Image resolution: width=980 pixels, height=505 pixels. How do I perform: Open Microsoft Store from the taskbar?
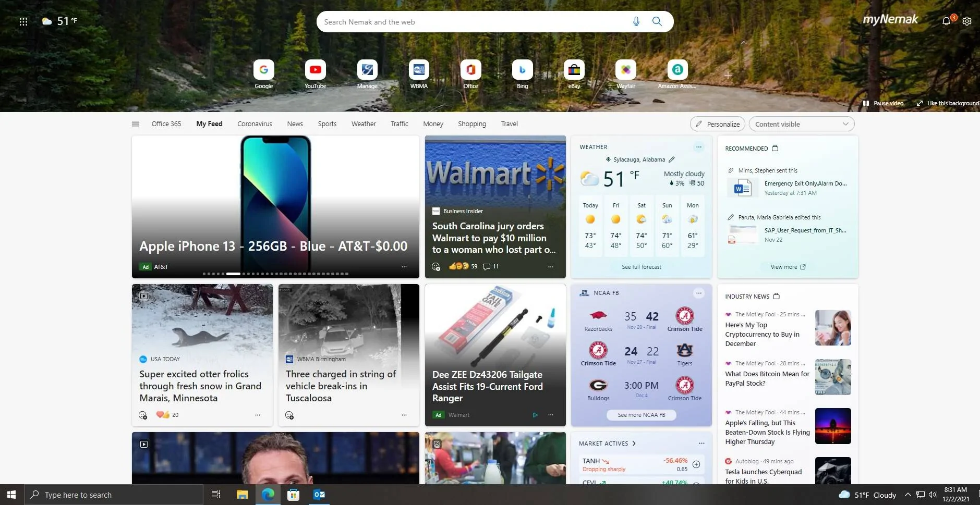coord(294,495)
